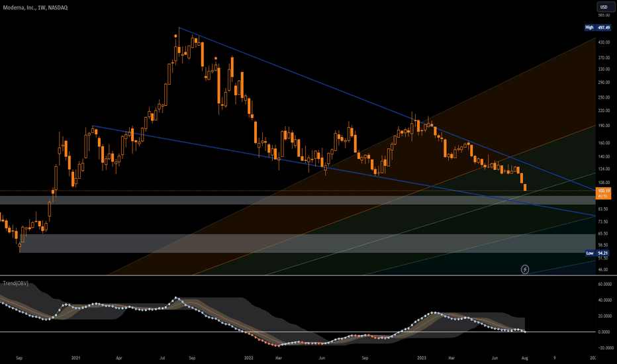Click the 250.00 price axis label
This screenshot has height=364, width=617.
point(604,97)
